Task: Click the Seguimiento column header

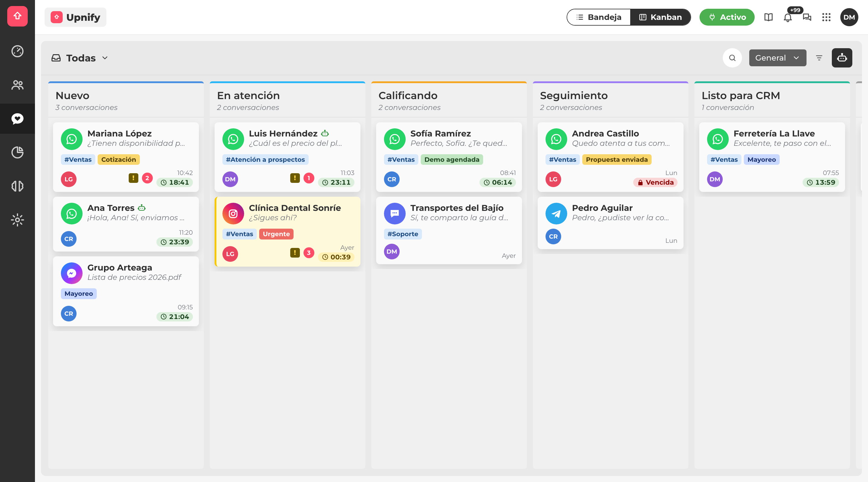Action: tap(610, 100)
